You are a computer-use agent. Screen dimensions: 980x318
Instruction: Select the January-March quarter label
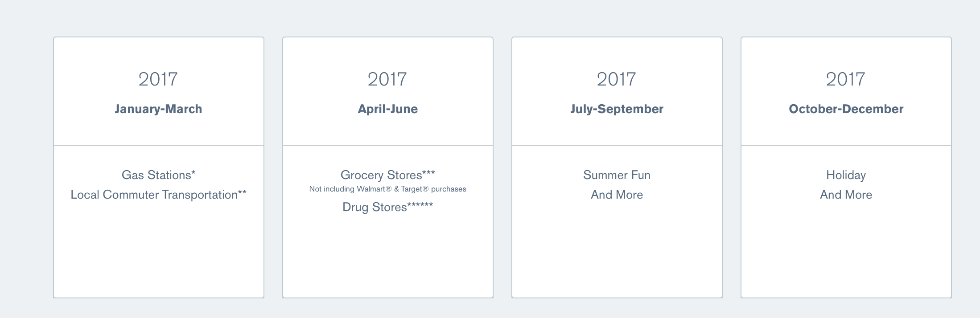point(158,109)
